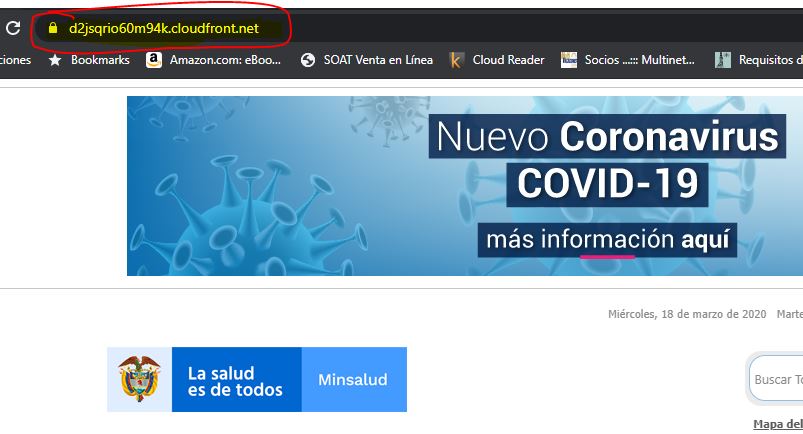The width and height of the screenshot is (803, 434).
Task: Click into the Buscar search field
Action: coord(776,379)
